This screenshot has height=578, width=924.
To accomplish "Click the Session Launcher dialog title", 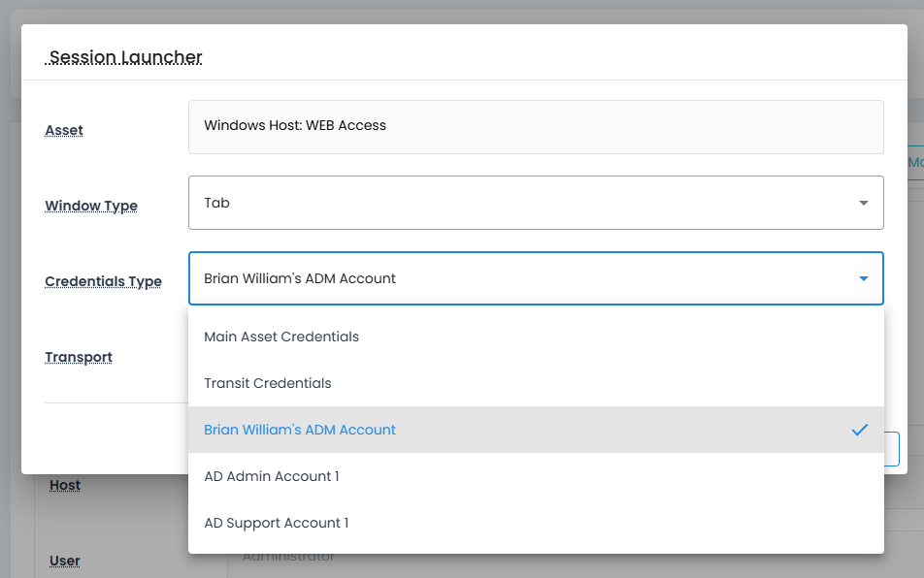I will click(x=125, y=57).
